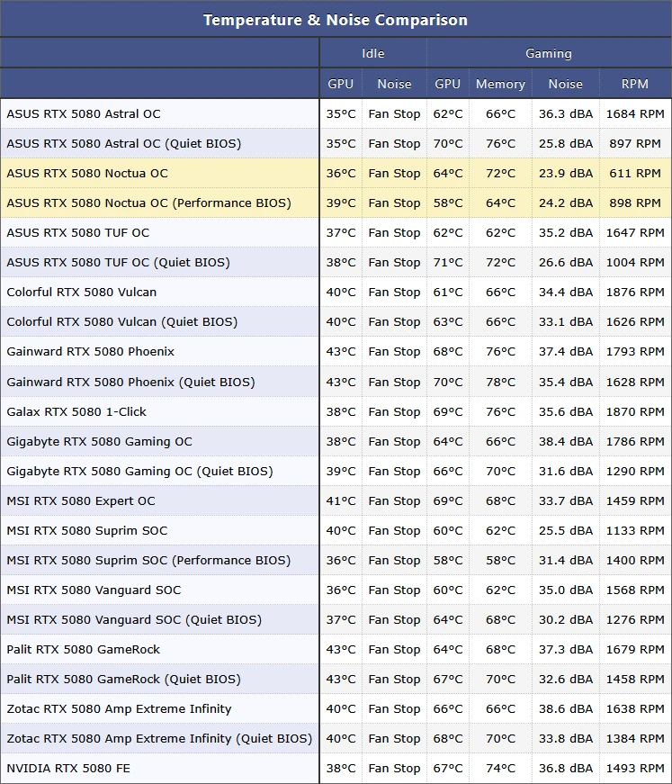Click the 1459 RPM cell
Screen dimensions: 672x784
click(x=635, y=501)
